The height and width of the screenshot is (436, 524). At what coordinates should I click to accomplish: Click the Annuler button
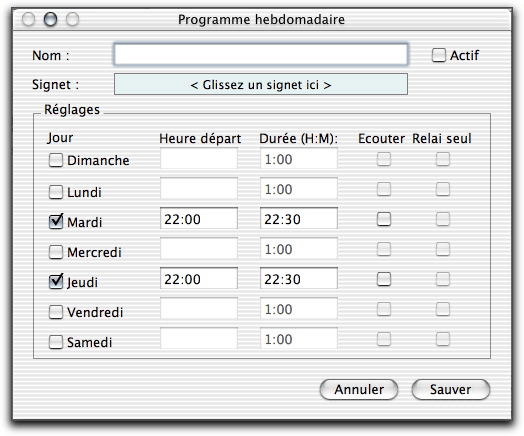(359, 390)
